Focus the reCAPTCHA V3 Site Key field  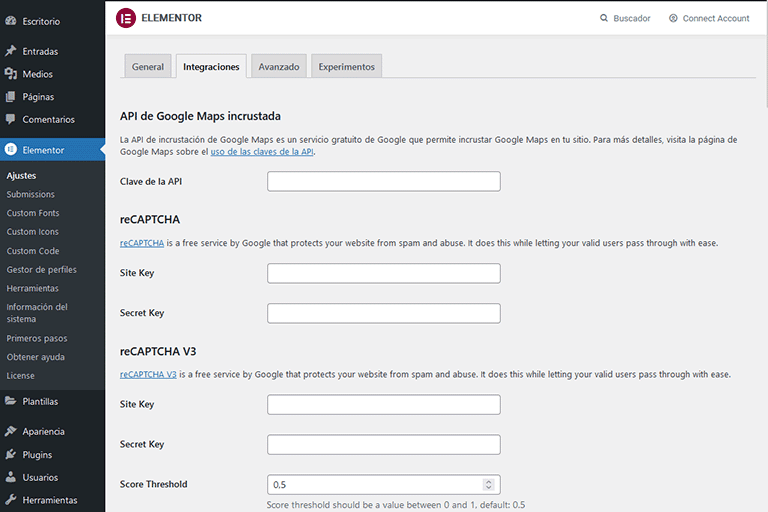pyautogui.click(x=384, y=404)
